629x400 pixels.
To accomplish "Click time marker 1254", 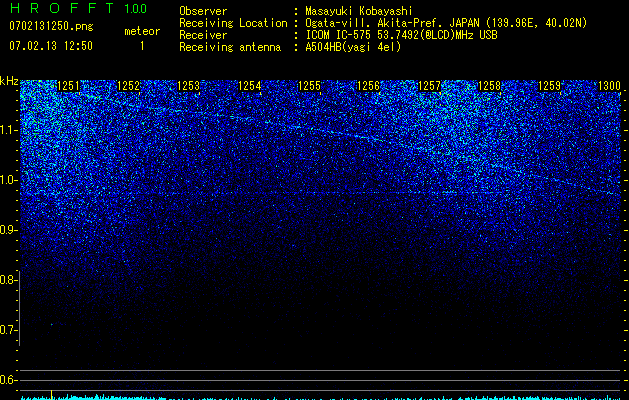I will [x=249, y=86].
